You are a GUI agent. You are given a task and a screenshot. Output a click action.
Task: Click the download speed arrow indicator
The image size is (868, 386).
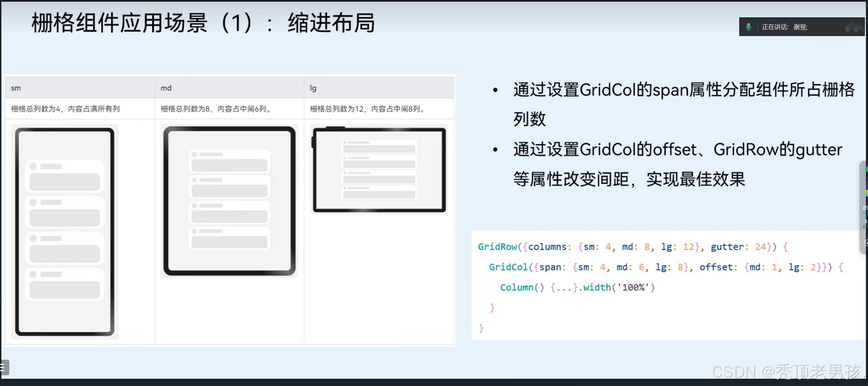[864, 227]
